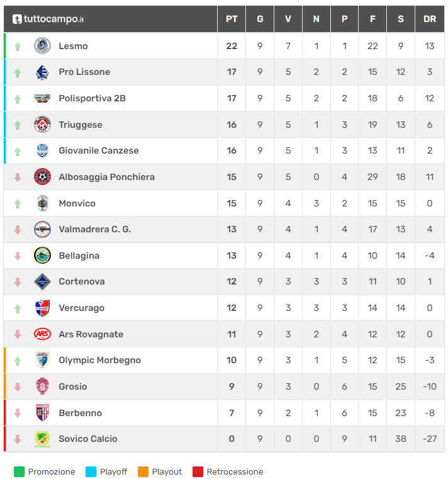Click the Ars Rovagnate red logo

pyautogui.click(x=42, y=334)
